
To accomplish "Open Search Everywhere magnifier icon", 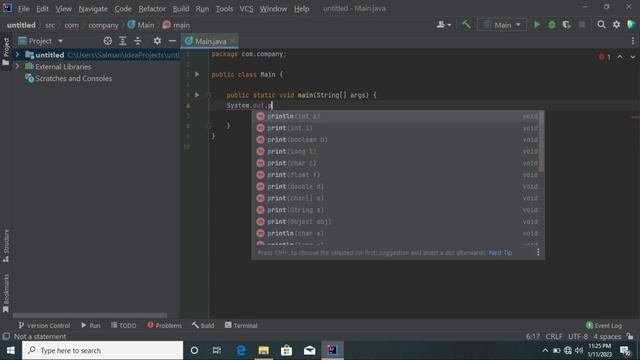I will click(601, 25).
